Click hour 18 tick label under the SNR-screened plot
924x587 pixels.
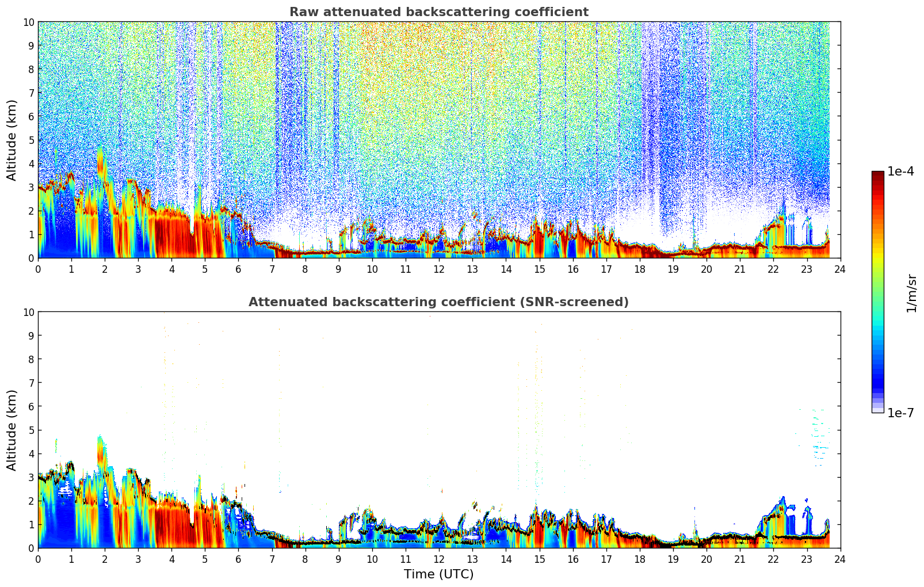[x=640, y=559]
